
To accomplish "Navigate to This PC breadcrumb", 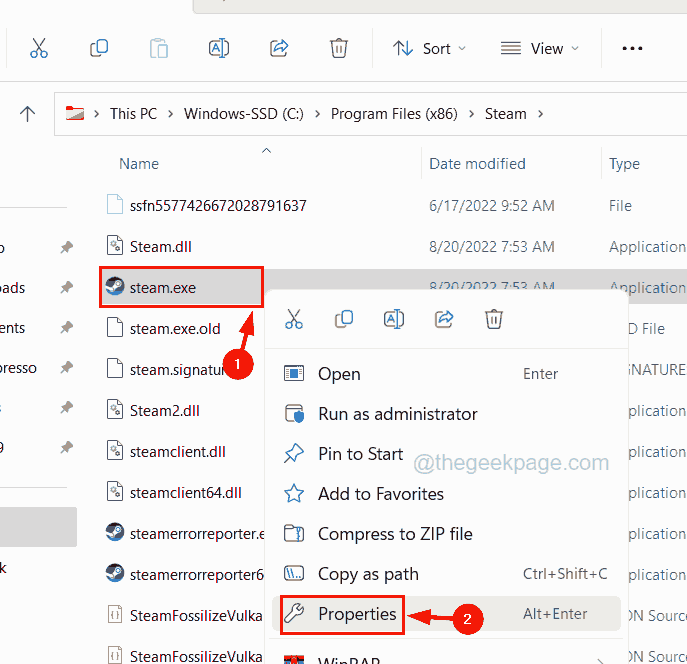I will pyautogui.click(x=133, y=114).
